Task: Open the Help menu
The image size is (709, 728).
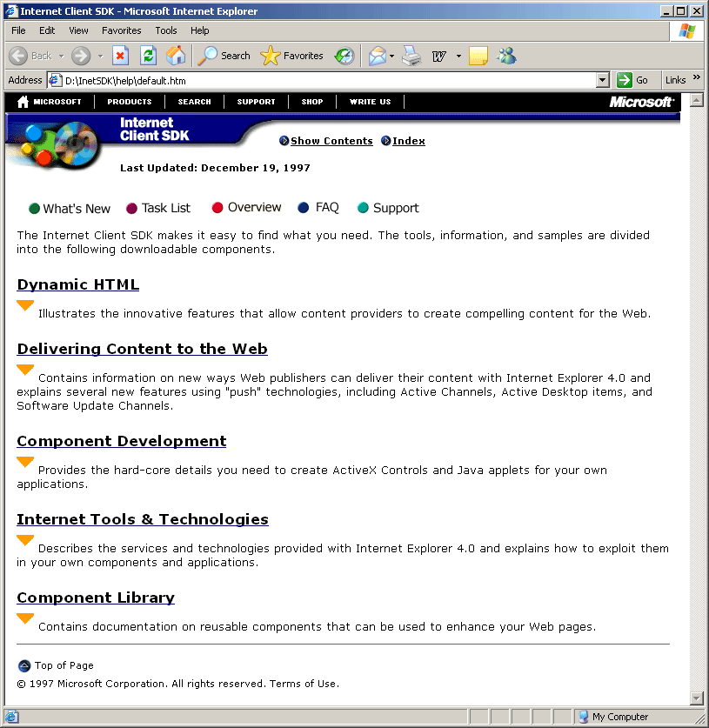Action: click(200, 30)
